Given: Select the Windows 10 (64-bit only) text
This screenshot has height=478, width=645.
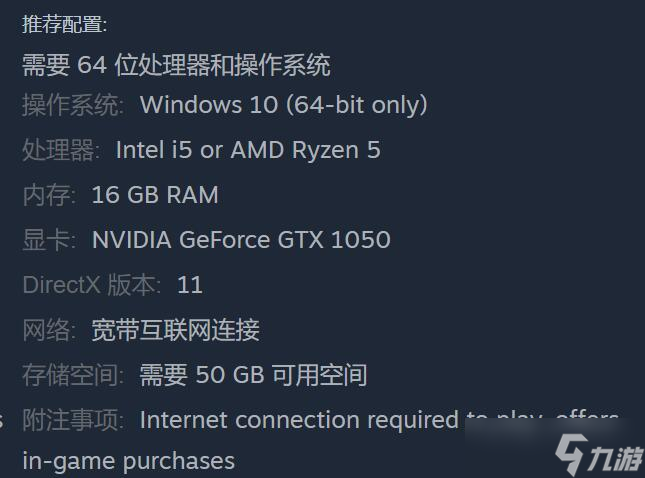Looking at the screenshot, I should (x=284, y=105).
